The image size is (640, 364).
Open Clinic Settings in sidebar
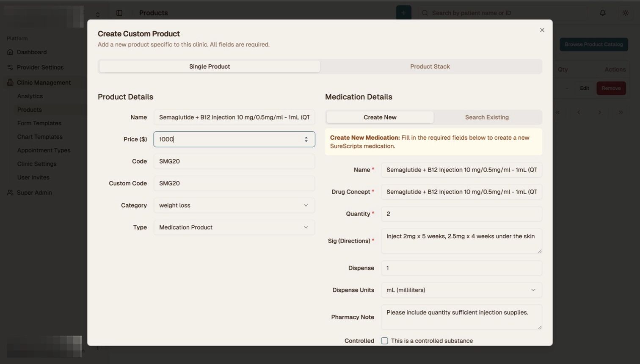click(37, 164)
